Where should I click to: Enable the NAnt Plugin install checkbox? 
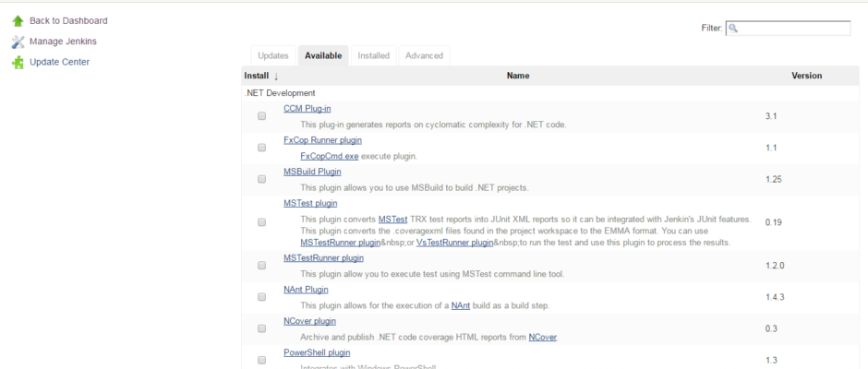point(261,297)
